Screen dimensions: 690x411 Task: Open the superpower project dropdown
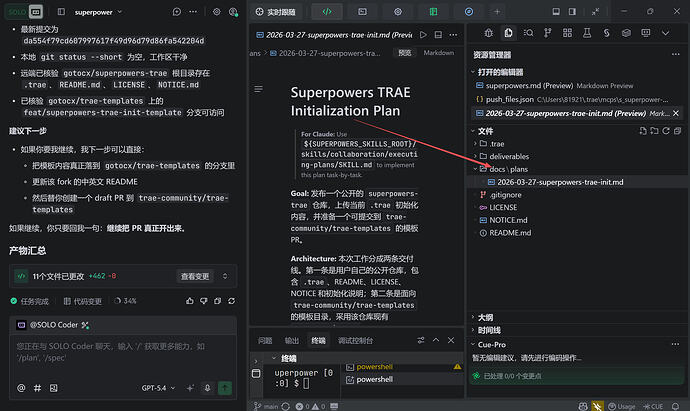coord(98,12)
